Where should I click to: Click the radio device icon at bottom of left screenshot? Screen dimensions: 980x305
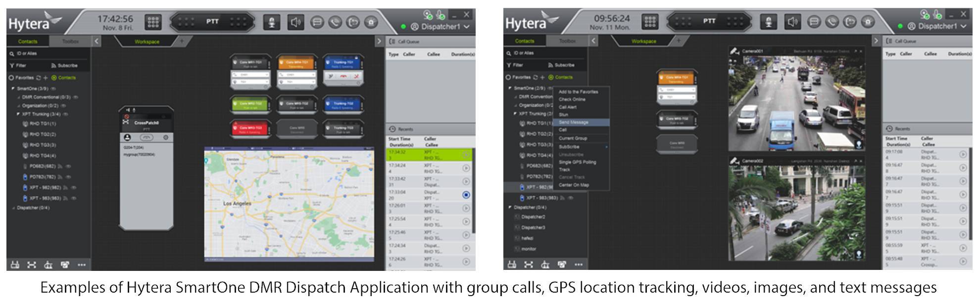point(15,265)
